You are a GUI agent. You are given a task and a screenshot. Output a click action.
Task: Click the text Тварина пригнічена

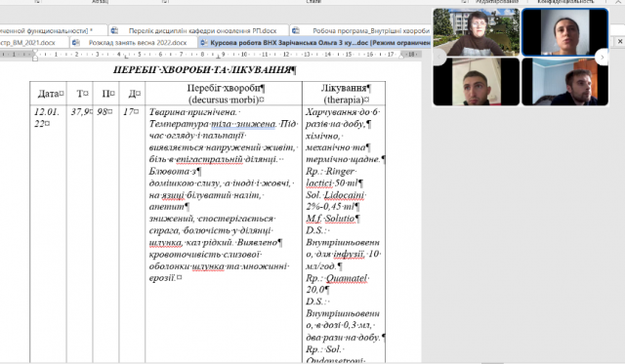coord(193,112)
